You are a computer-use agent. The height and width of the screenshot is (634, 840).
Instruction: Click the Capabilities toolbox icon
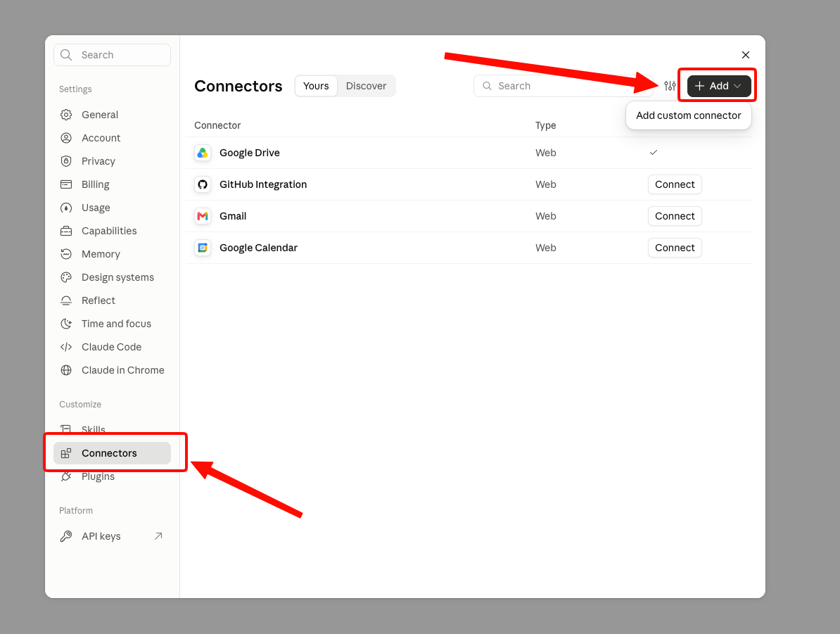(66, 231)
